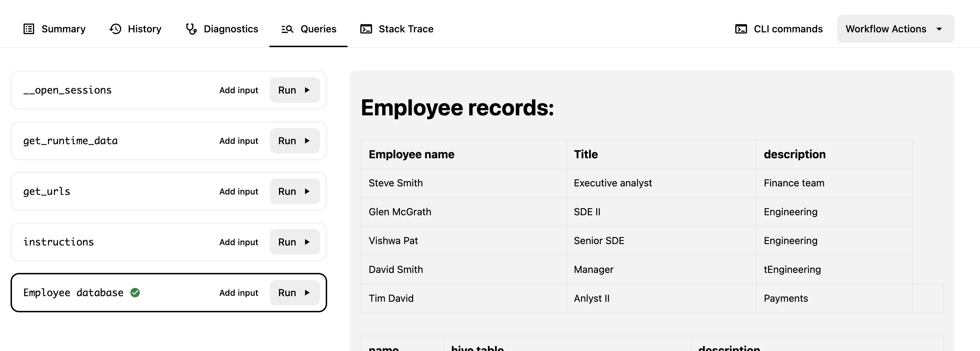Switch to the Queries tab
The height and width of the screenshot is (351, 980).
pos(318,29)
